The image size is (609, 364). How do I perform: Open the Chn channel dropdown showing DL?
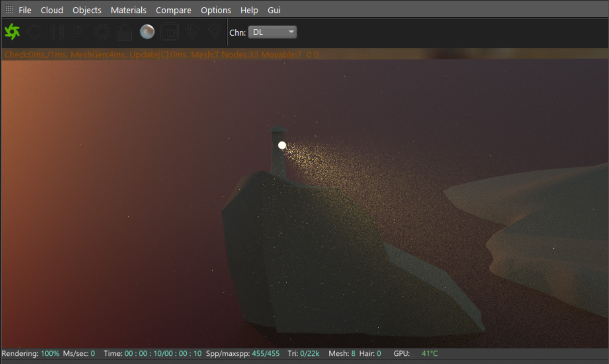point(272,32)
